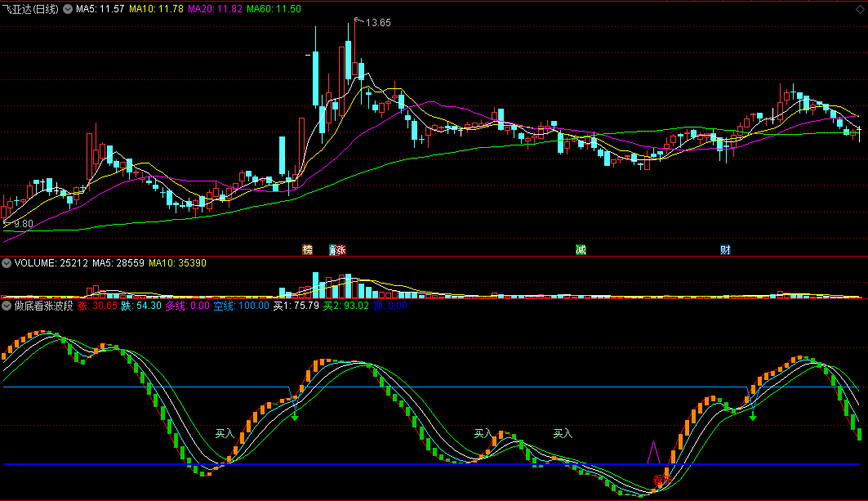Screen dimensions: 868x501
Task: Select the magenta MA20: 11.82 label
Action: point(215,9)
